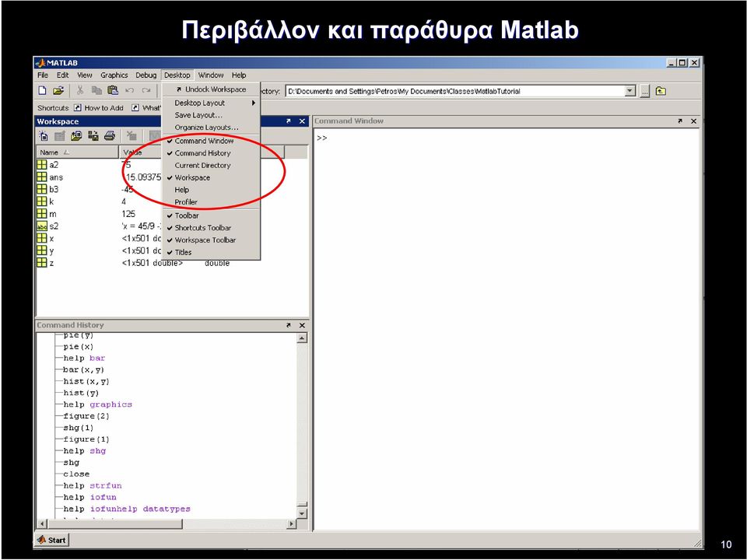Expand the Desktop Layout submenu
747x560 pixels.
click(x=211, y=103)
